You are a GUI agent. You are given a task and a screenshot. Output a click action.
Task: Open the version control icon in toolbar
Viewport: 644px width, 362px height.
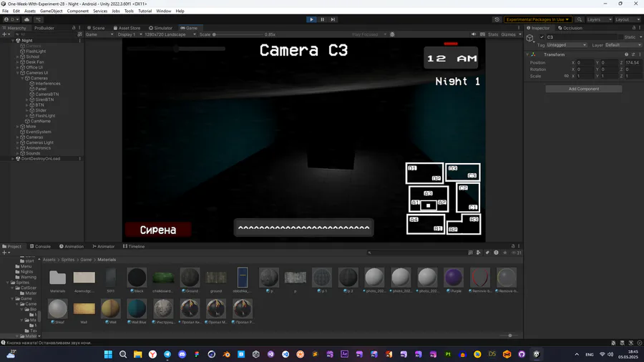point(38,19)
